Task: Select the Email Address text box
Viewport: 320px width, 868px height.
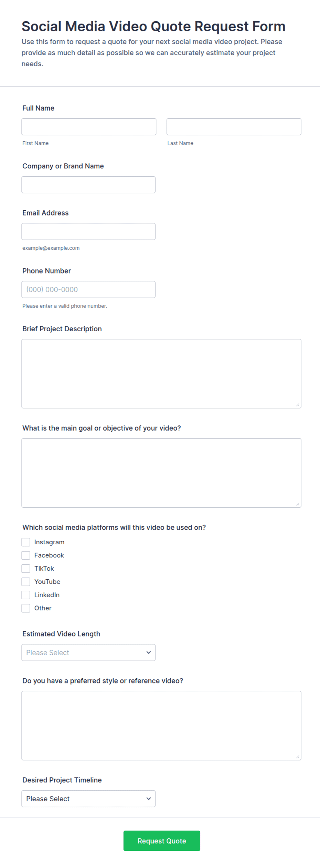Action: click(88, 232)
